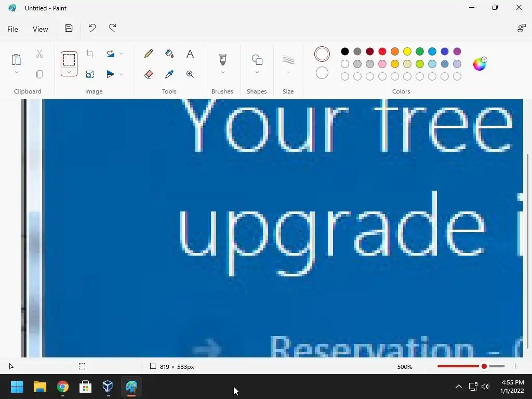Image resolution: width=532 pixels, height=399 pixels.
Task: Undo the last action
Action: [x=92, y=28]
